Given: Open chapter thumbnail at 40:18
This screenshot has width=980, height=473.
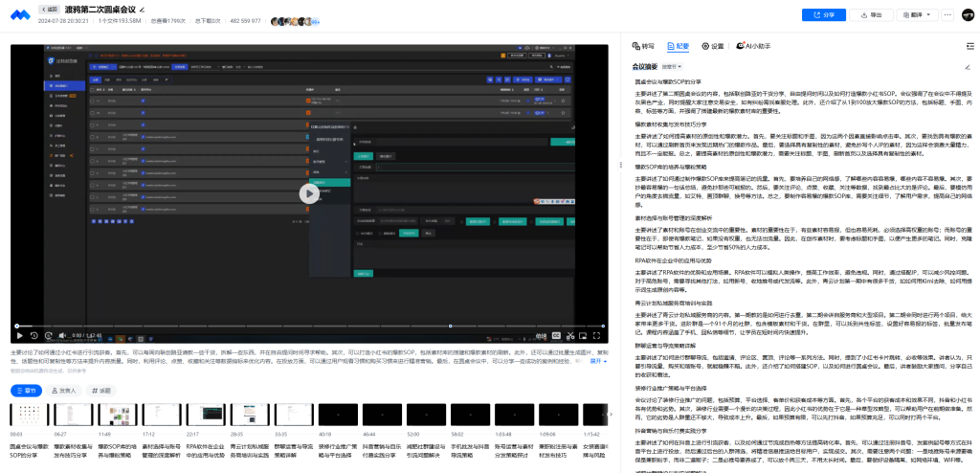Looking at the screenshot, I should pos(338,415).
